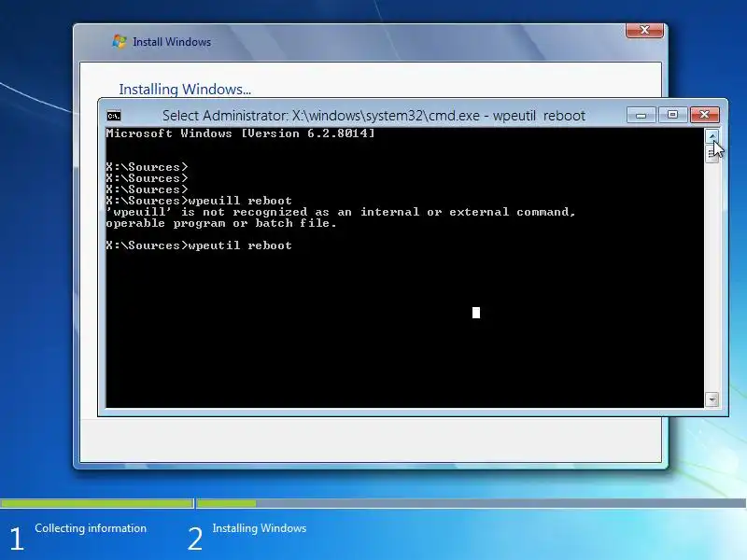Close the Install Windows dialog
This screenshot has height=560, width=747.
pos(644,30)
